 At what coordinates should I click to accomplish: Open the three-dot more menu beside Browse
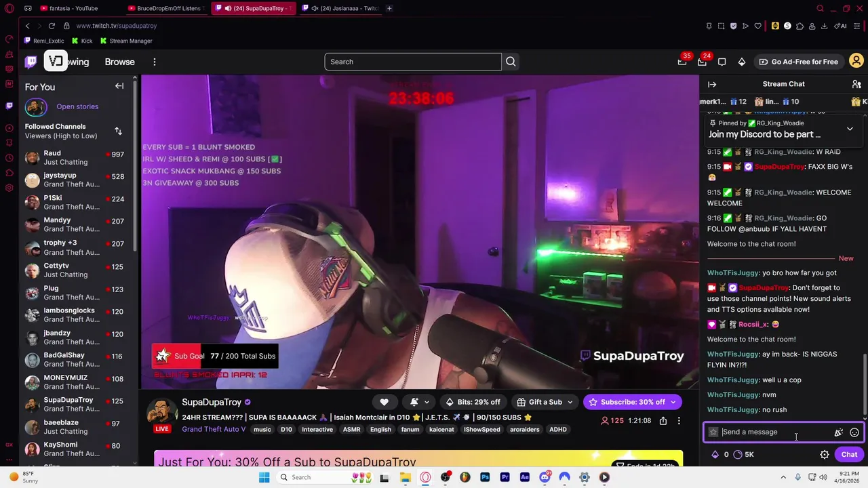click(x=155, y=62)
